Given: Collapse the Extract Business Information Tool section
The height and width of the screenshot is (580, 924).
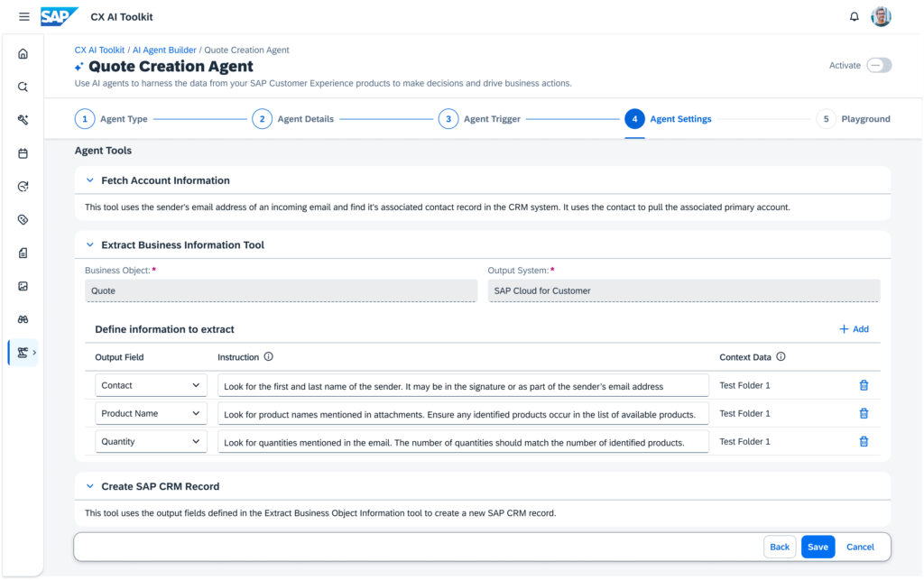Looking at the screenshot, I should (x=89, y=244).
